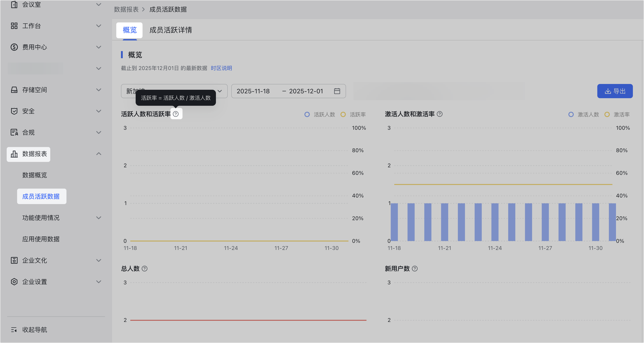Open the 新加坡 region dropdown
Viewport: 644px width, 343px height.
click(174, 91)
